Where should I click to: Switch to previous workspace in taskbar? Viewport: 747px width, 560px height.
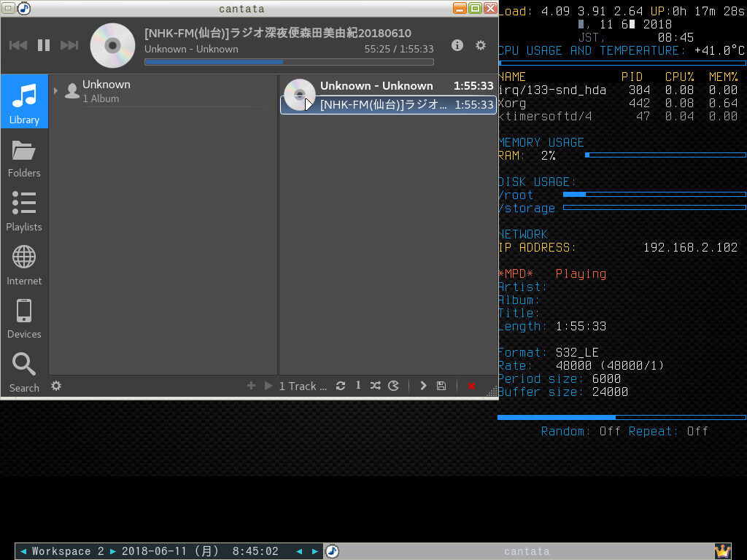(23, 551)
